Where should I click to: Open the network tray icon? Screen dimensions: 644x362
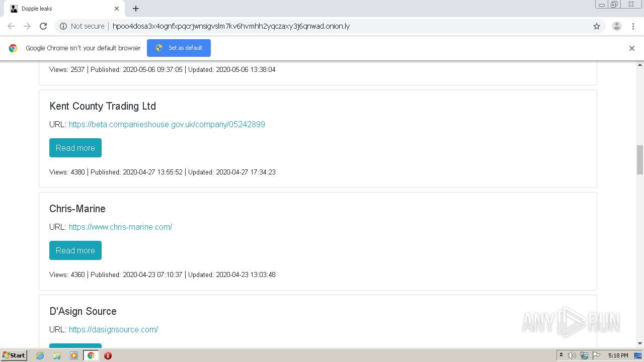(584, 355)
